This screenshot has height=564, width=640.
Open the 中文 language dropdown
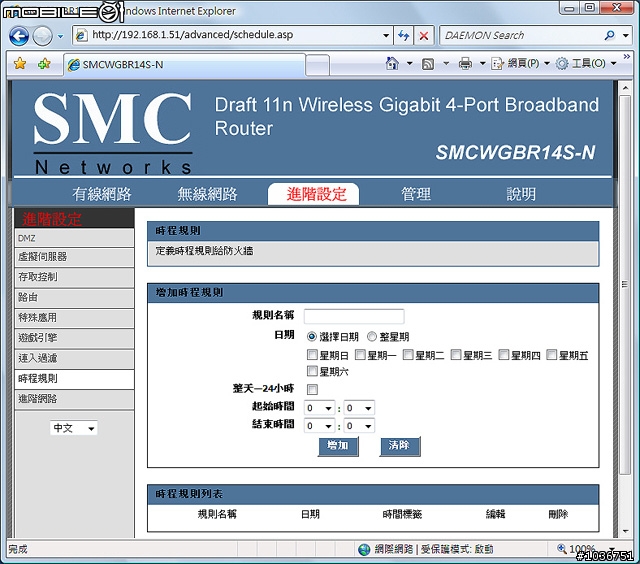point(74,428)
